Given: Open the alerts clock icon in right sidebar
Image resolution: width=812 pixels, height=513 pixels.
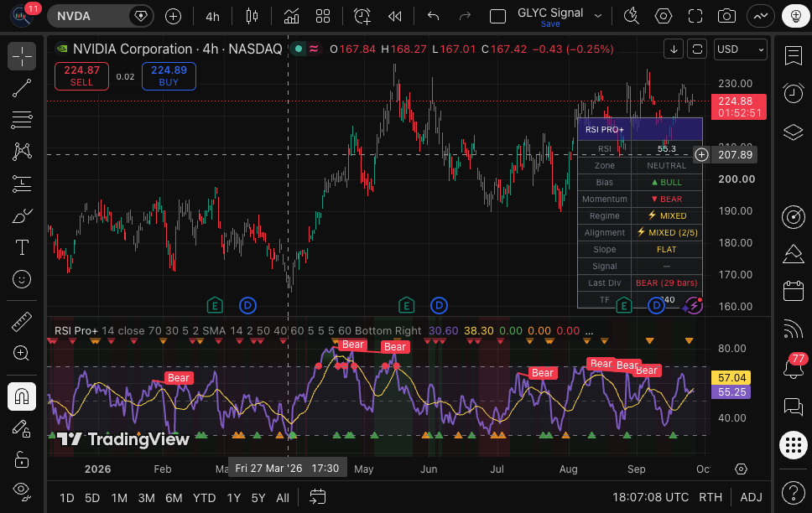Looking at the screenshot, I should point(794,93).
